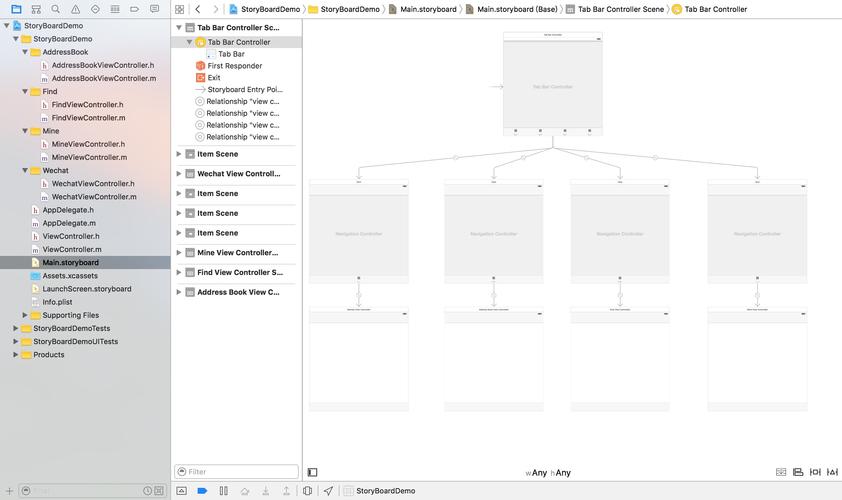Open the Breakpoint navigator icon
Image resolution: width=842 pixels, height=500 pixels.
point(134,9)
